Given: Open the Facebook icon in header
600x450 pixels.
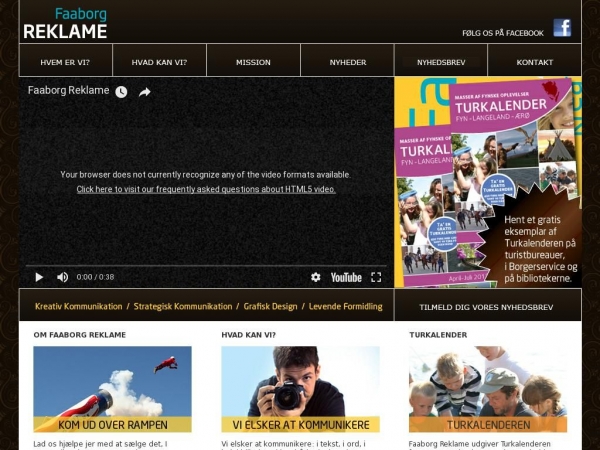Looking at the screenshot, I should pyautogui.click(x=562, y=28).
